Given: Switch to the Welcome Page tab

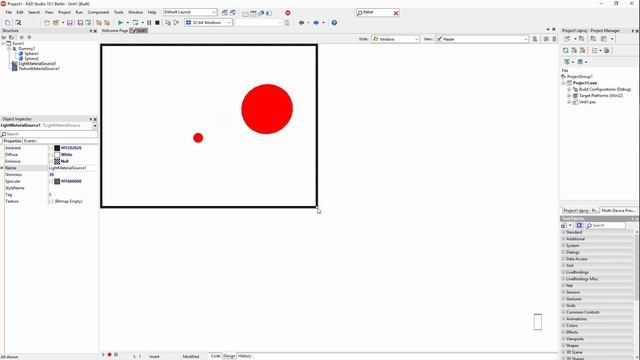Looking at the screenshot, I should pos(115,31).
